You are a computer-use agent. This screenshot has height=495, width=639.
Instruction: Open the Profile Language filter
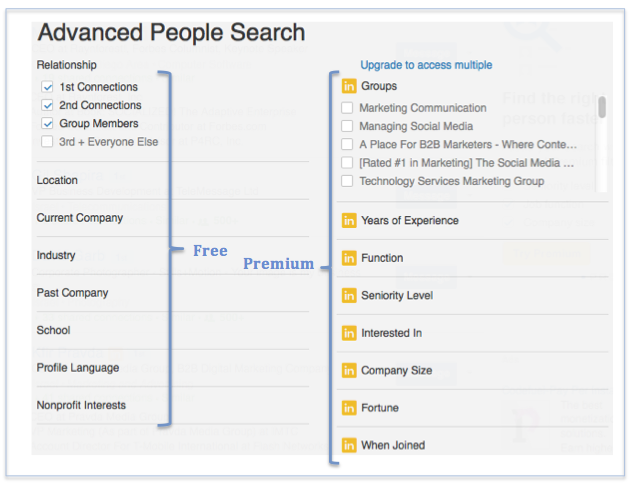click(x=173, y=368)
